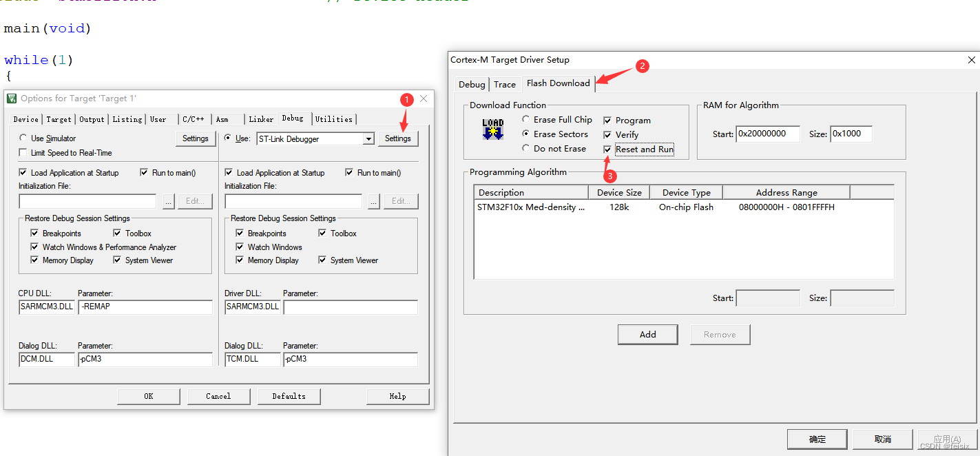Viewport: 980px width, 456px height.
Task: Toggle simulator System Viewer checkbox
Action: point(117,260)
